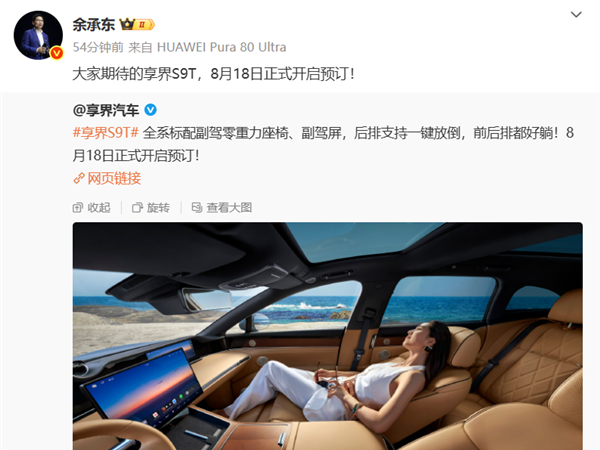Click the 收起 collapse icon
The width and height of the screenshot is (600, 450).
(x=78, y=208)
